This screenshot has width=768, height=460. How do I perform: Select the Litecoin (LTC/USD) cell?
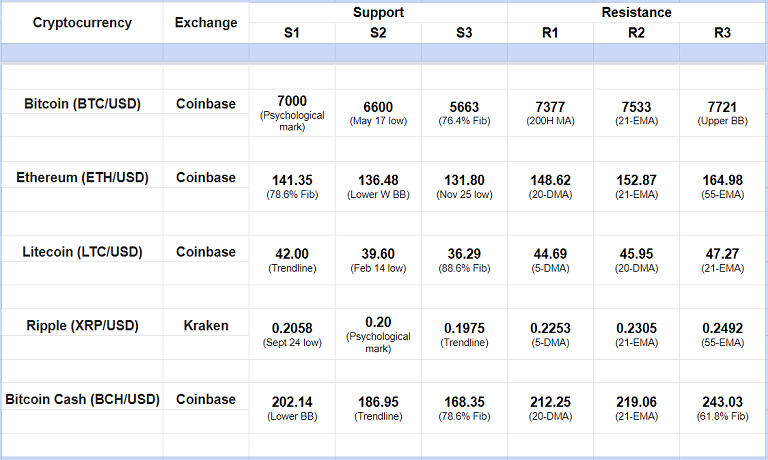pyautogui.click(x=82, y=252)
